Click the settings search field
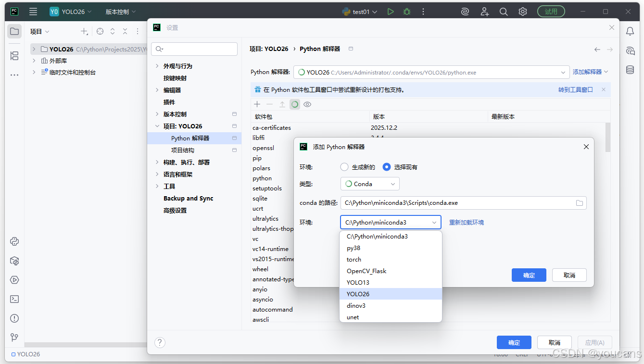The height and width of the screenshot is (364, 644). [194, 49]
